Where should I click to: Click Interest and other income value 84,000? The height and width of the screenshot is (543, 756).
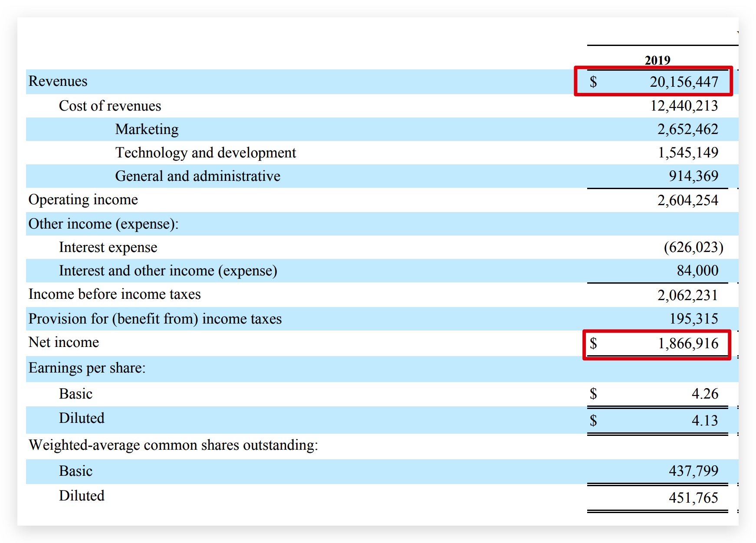point(697,271)
